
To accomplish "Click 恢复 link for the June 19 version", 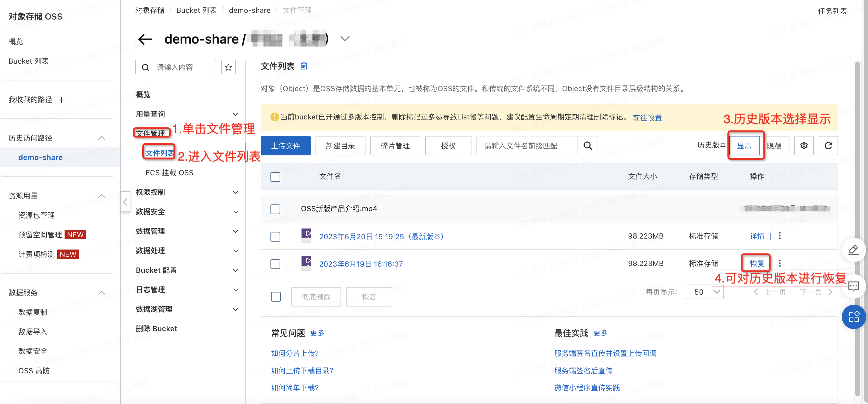I will [x=757, y=263].
